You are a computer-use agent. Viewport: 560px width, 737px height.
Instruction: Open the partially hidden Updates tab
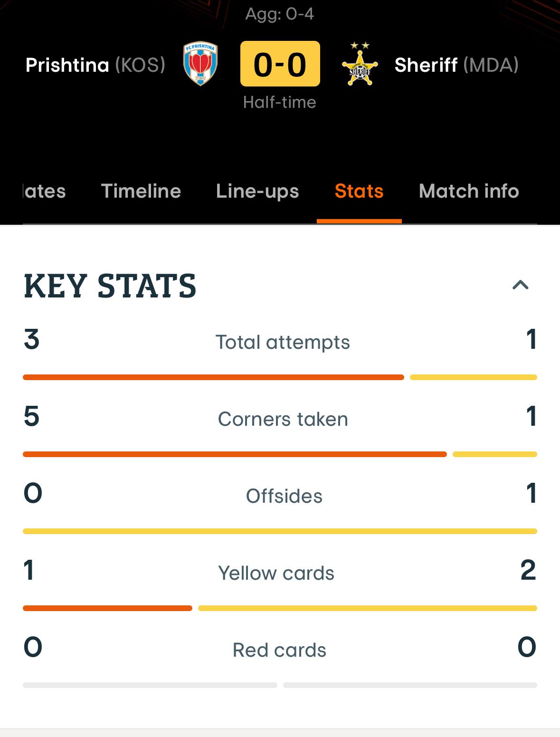coord(44,191)
